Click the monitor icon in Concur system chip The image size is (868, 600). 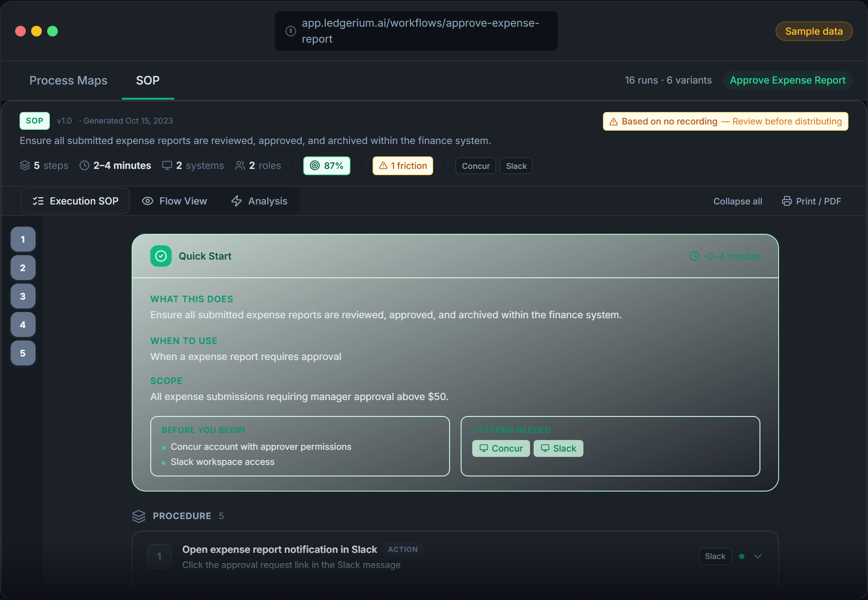(484, 448)
